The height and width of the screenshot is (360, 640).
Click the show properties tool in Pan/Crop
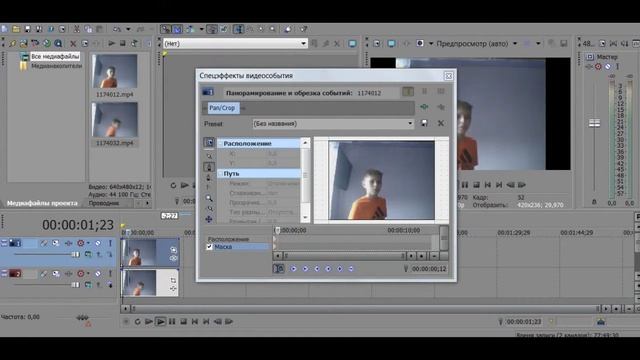coord(209,142)
